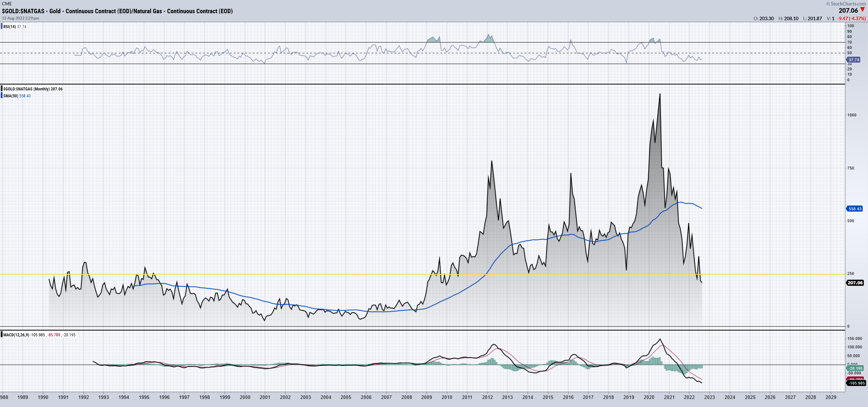This screenshot has height=407, width=868.
Task: Click the black $GOLD:$NATGAS (Monthly) legend marker
Action: coord(2,89)
